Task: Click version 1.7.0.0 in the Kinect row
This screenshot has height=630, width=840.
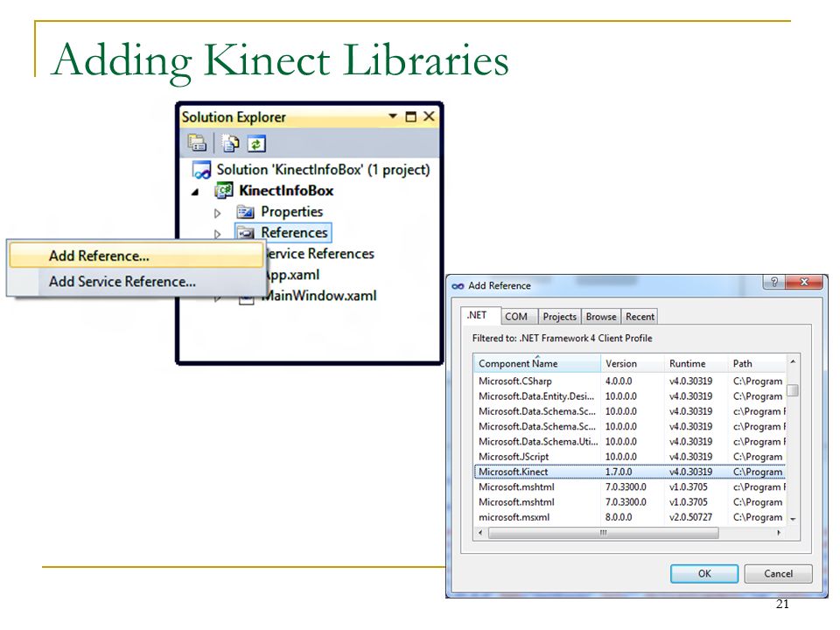Action: click(619, 472)
